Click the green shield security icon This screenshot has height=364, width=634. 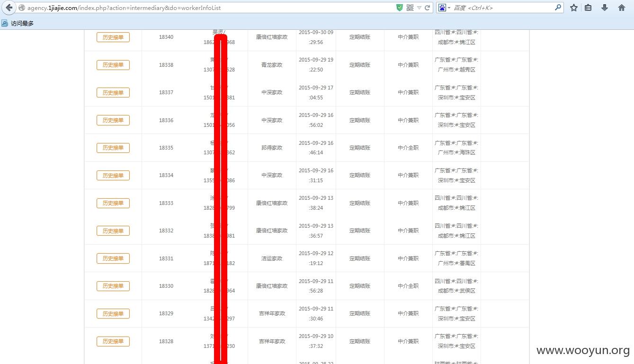click(400, 8)
